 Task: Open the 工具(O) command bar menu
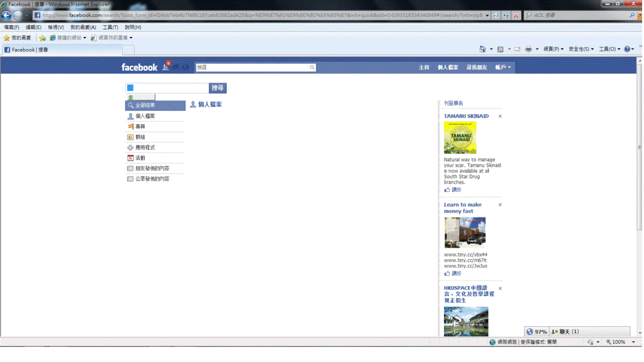(x=610, y=49)
